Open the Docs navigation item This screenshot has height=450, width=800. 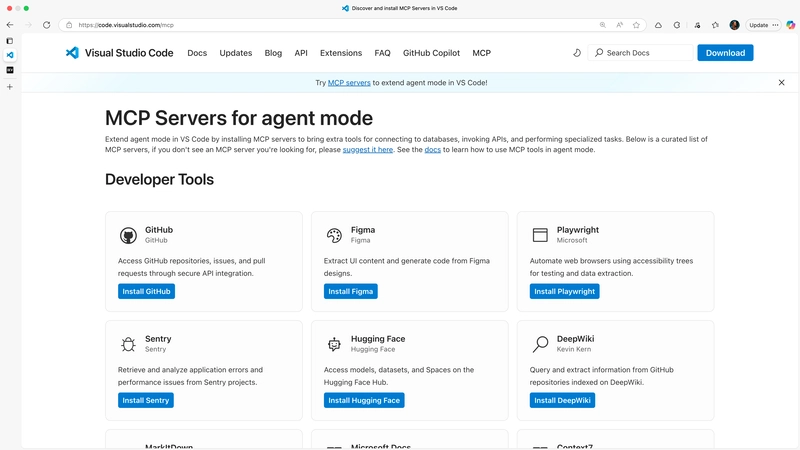click(x=197, y=53)
